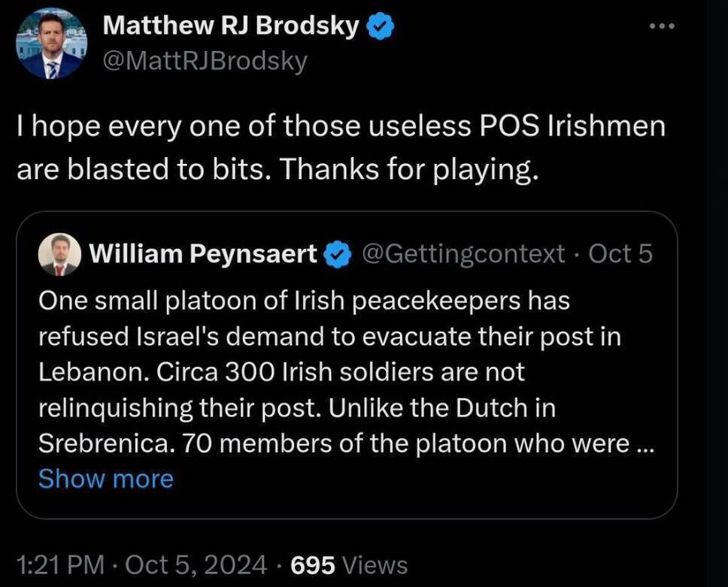Click the Oct 5, 2024 post date

tap(196, 564)
